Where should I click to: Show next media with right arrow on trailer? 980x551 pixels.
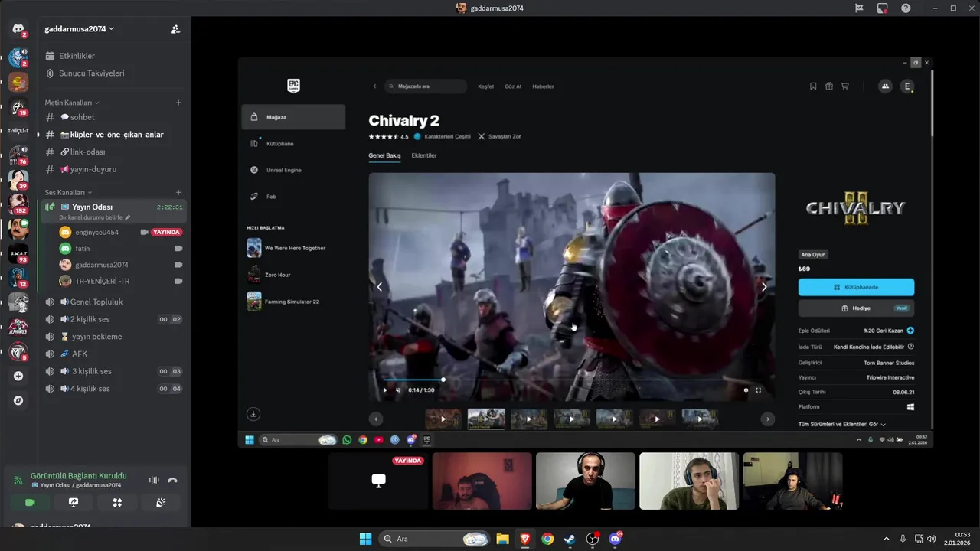click(764, 287)
